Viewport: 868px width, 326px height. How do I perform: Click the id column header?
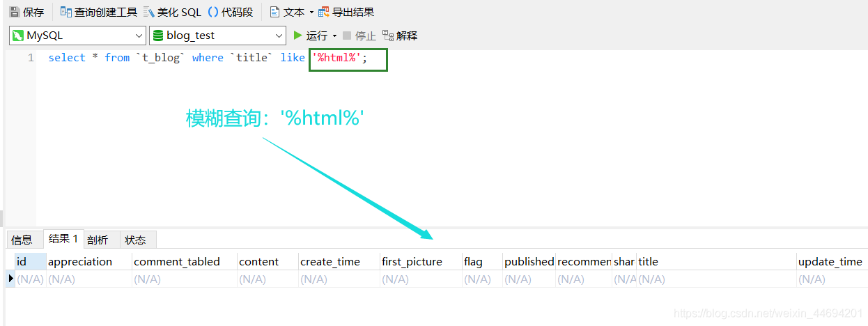[31, 261]
